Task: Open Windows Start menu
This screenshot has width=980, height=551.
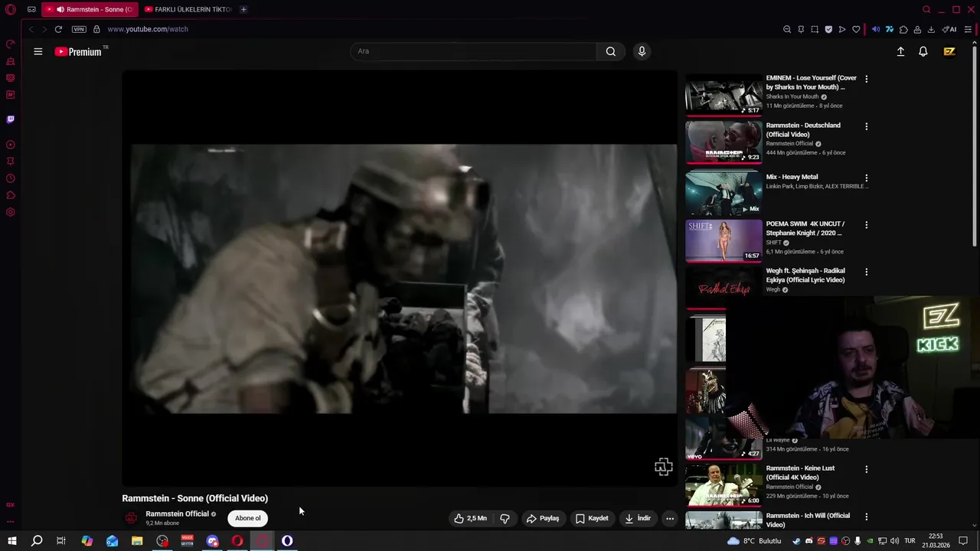Action: click(x=11, y=541)
